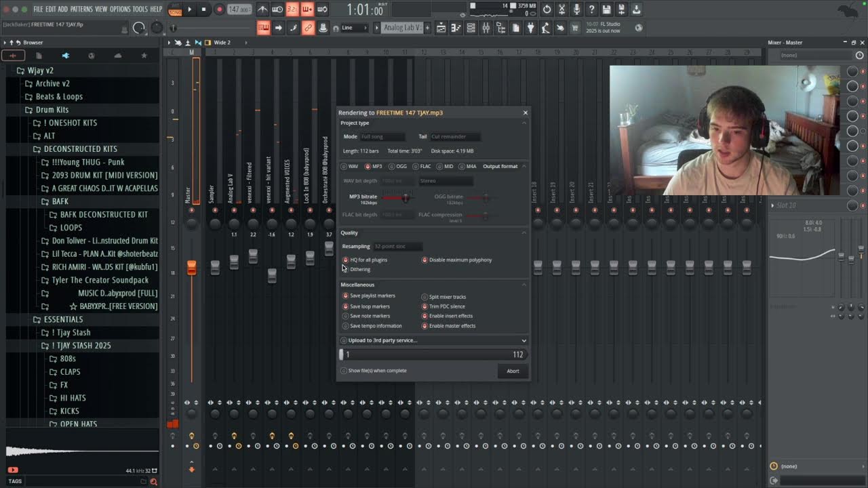Viewport: 868px width, 488px height.
Task: Open the help question mark icon
Action: 591,9
